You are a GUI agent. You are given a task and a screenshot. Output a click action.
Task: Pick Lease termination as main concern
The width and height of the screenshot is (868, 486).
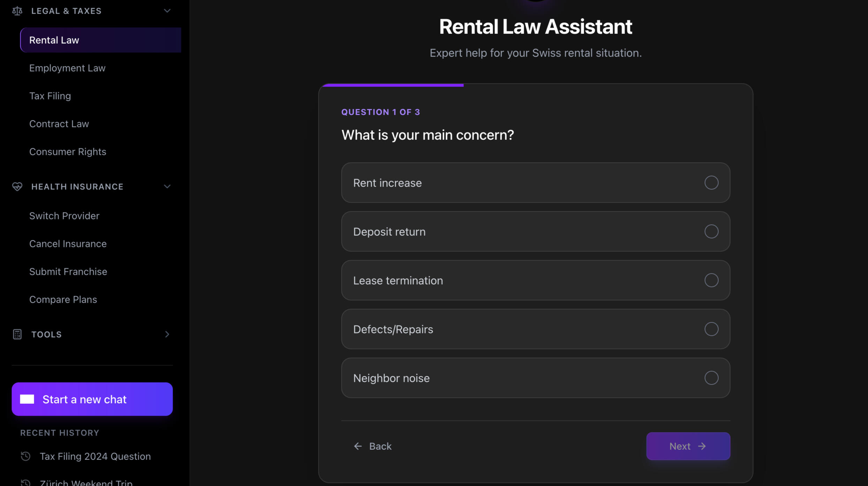711,280
